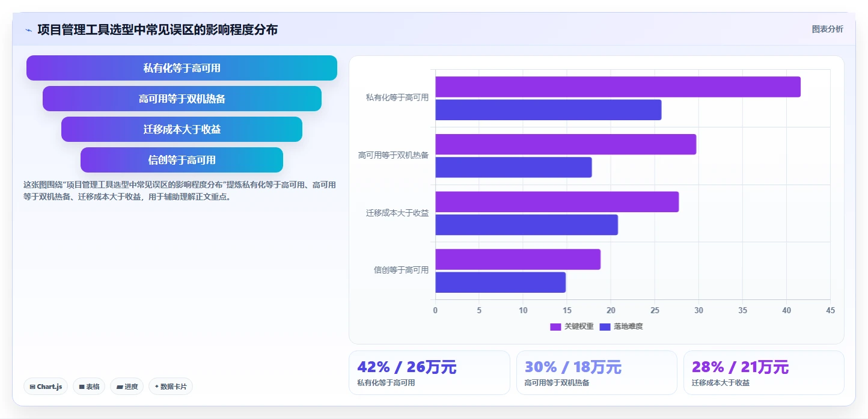Open the 42% / 26万元 data card
Screen dimensions: 868x419
(x=429, y=373)
